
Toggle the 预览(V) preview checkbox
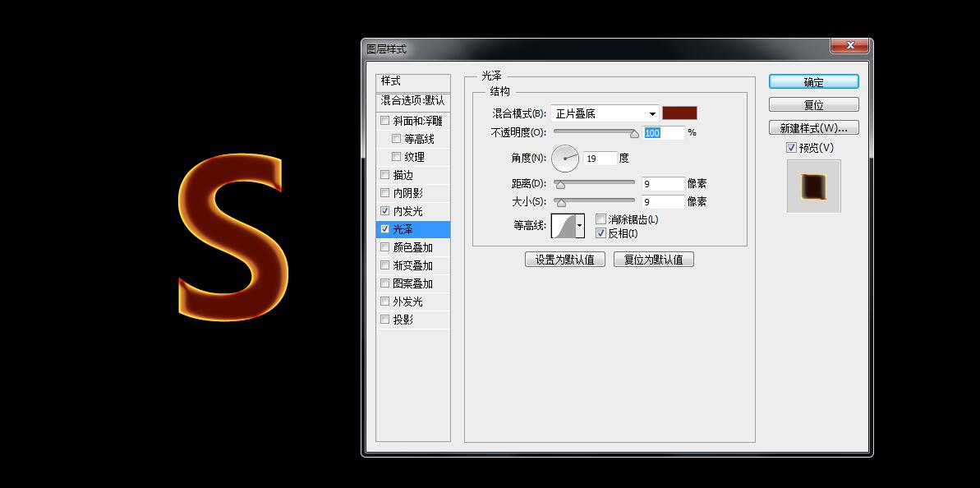pos(792,148)
